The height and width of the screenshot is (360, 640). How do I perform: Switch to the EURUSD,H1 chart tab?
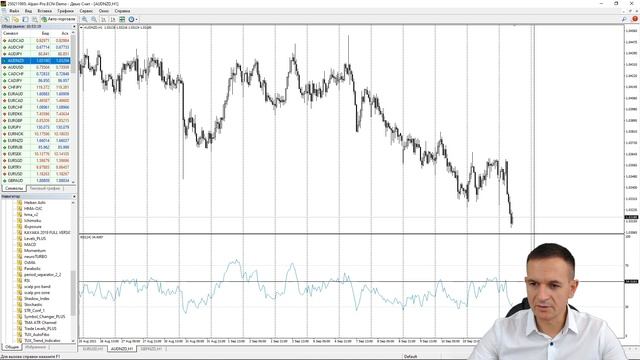93,349
